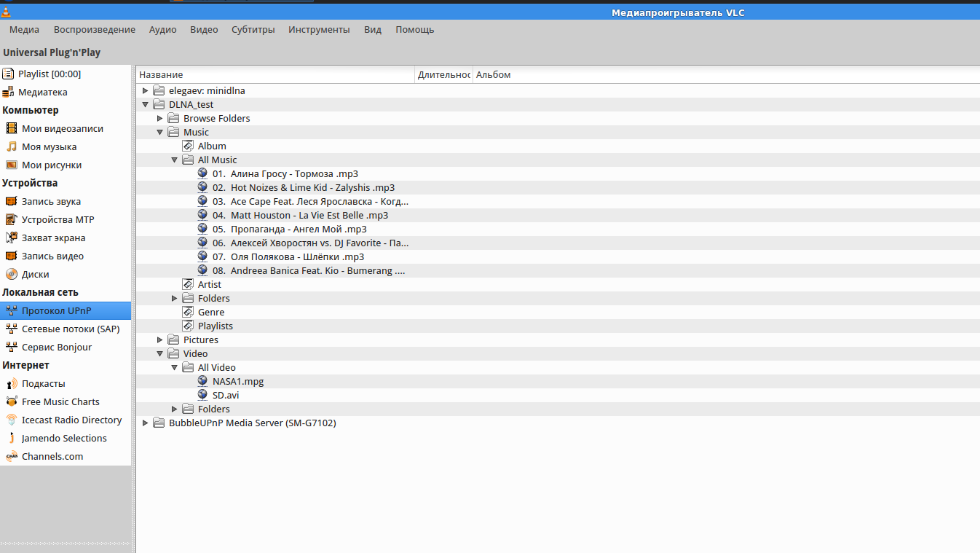Click the Playlist icon in the sidebar
Screen dimensions: 980x553
coord(8,74)
